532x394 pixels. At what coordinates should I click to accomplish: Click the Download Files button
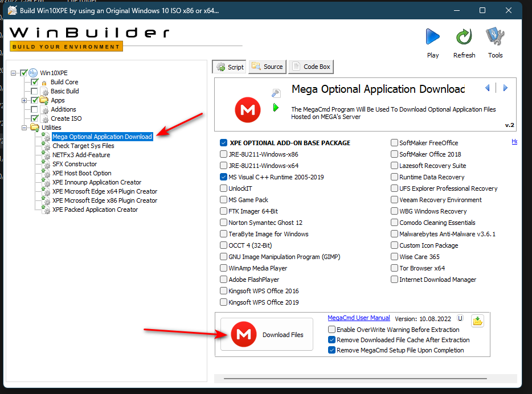tap(267, 334)
